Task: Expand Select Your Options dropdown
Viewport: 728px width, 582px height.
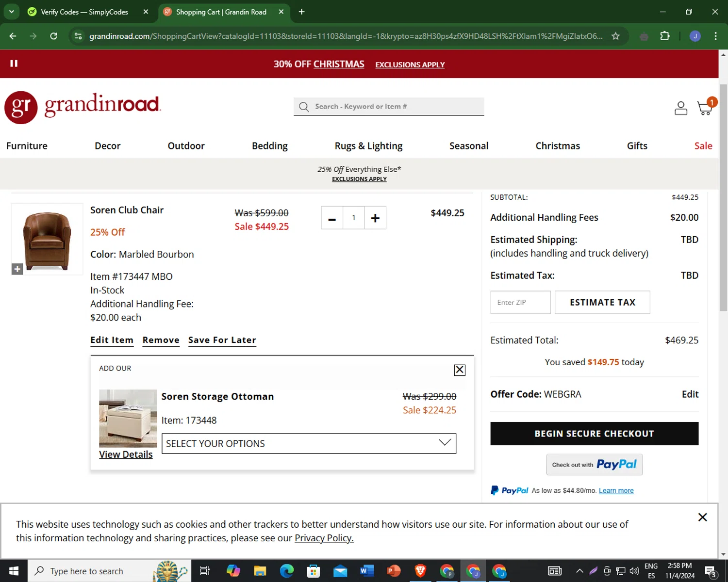Action: point(309,443)
